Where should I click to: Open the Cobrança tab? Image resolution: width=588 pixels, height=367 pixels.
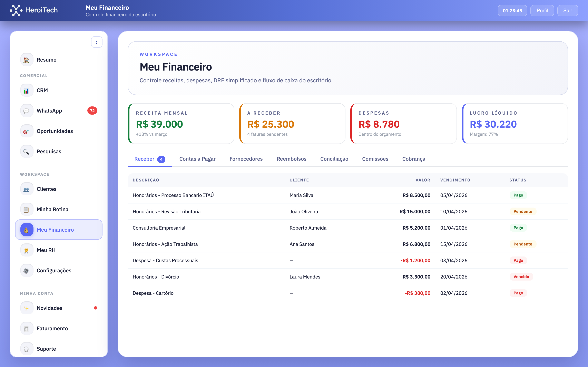[x=414, y=159]
